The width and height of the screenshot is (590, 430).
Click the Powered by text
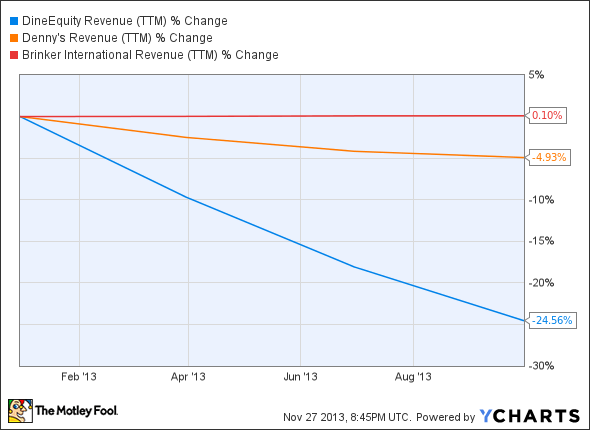coord(446,417)
